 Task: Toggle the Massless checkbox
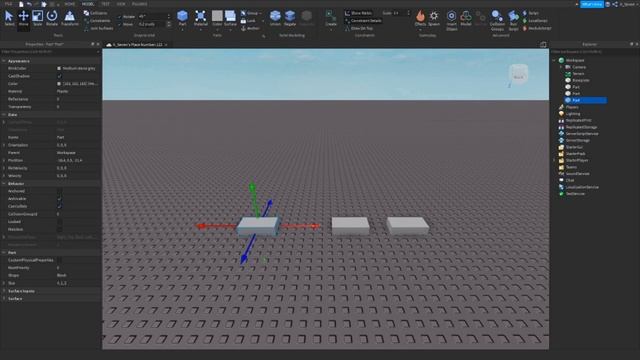coord(59,229)
